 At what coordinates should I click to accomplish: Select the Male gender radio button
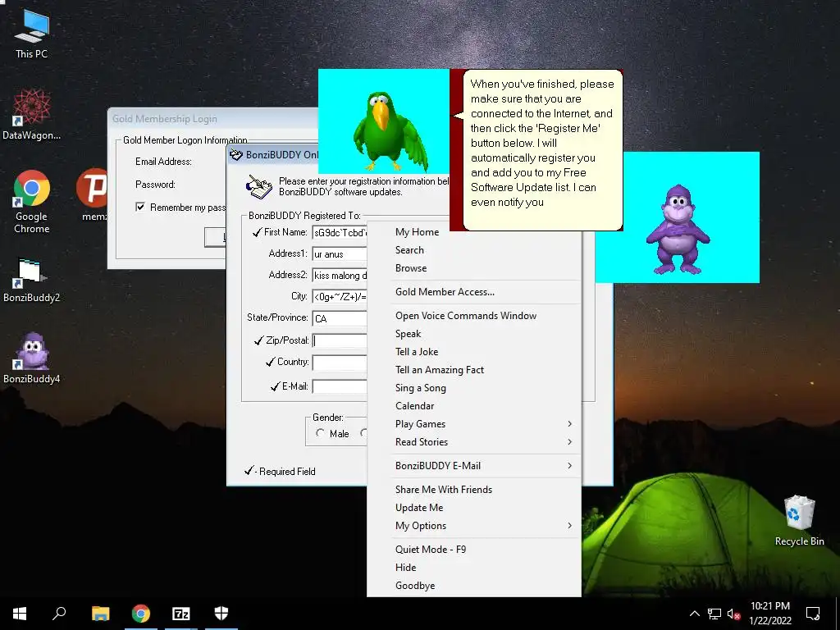(x=321, y=433)
